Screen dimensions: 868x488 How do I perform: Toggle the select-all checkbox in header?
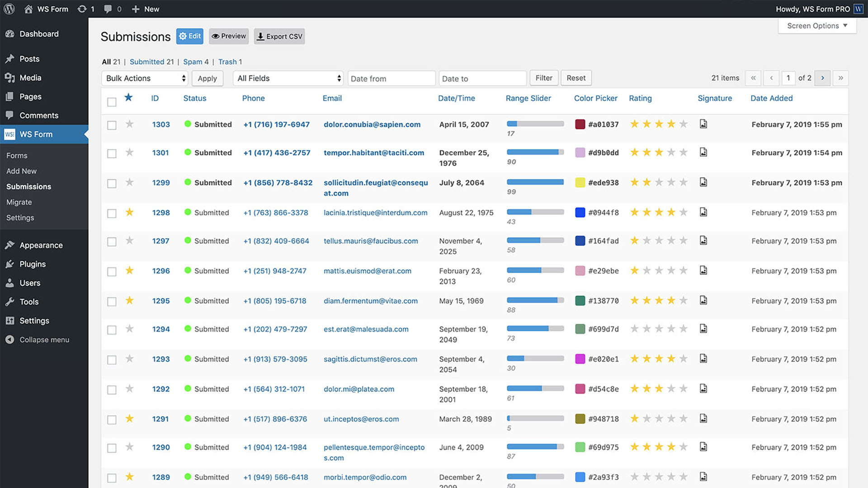click(x=112, y=102)
